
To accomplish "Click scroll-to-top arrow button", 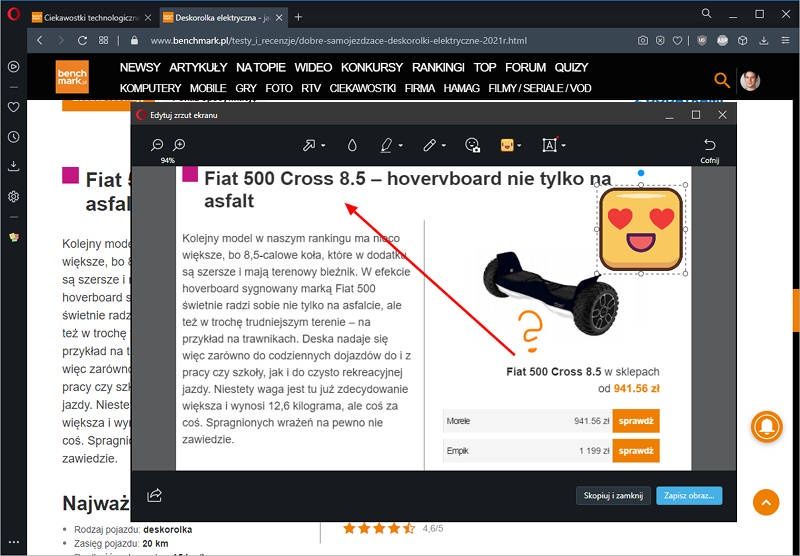I will tap(766, 502).
